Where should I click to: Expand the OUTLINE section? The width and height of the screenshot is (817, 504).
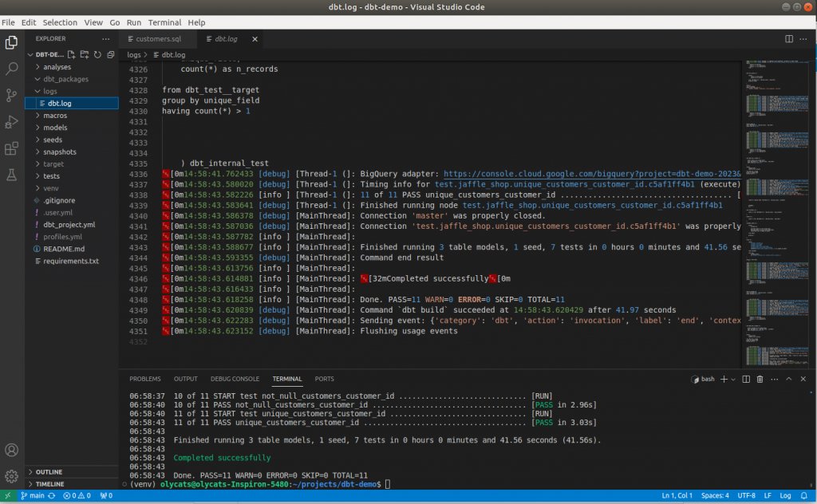click(x=72, y=472)
